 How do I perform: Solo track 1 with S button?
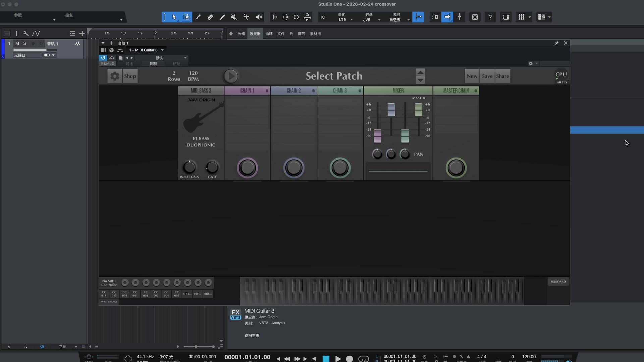(25, 43)
